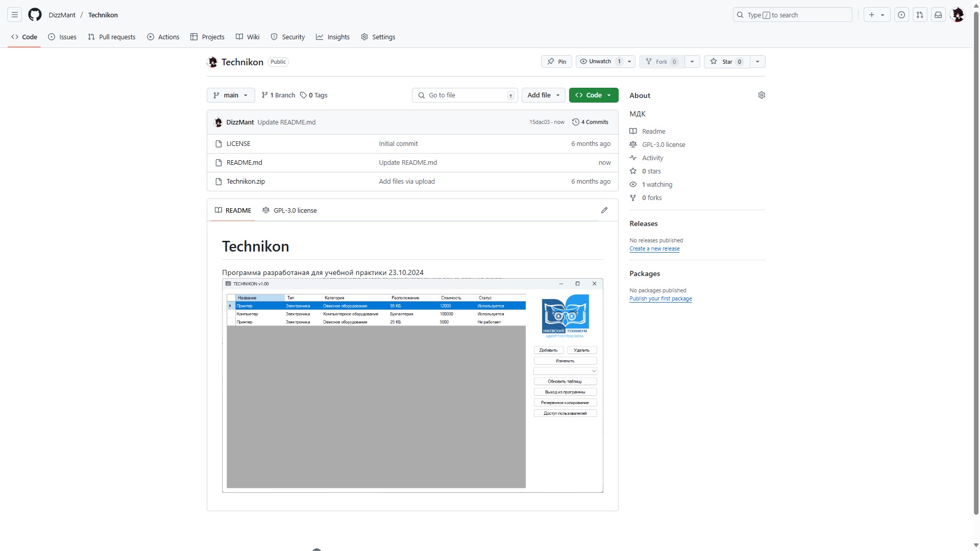Expand the Add file menu
The image size is (980, 551).
point(543,95)
